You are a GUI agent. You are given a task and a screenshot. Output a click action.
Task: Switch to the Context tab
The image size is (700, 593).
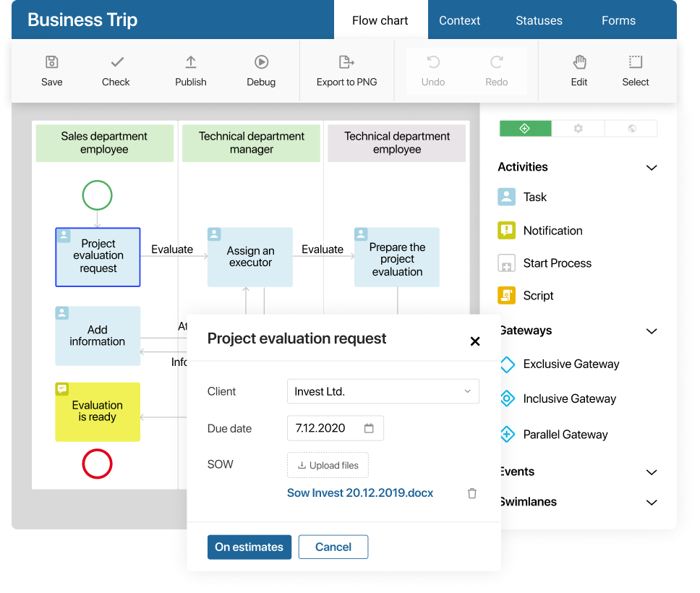[459, 20]
